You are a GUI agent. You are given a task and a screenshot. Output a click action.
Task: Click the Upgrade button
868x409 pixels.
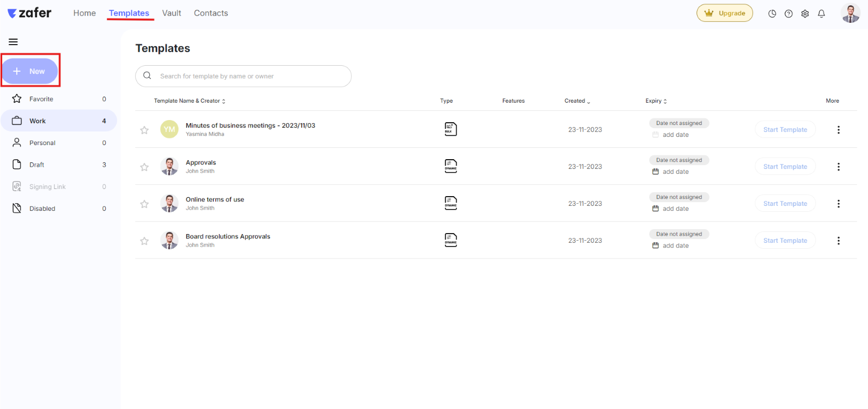click(x=725, y=13)
